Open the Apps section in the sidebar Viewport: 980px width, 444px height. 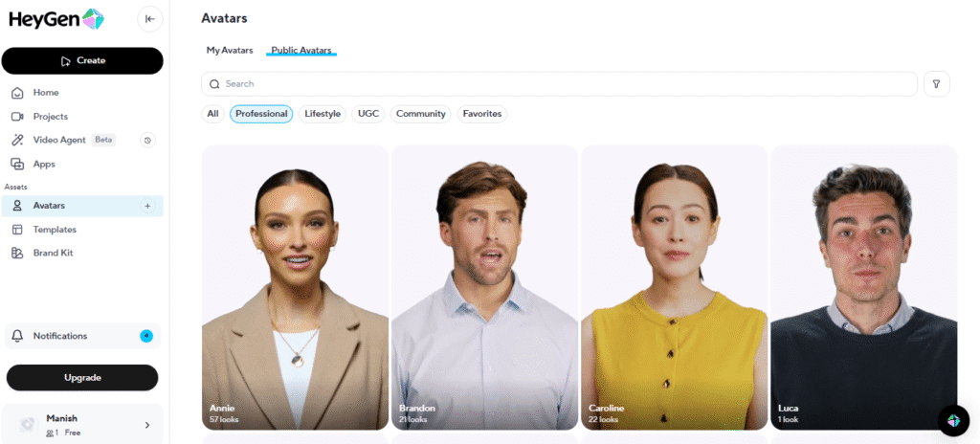[x=44, y=164]
